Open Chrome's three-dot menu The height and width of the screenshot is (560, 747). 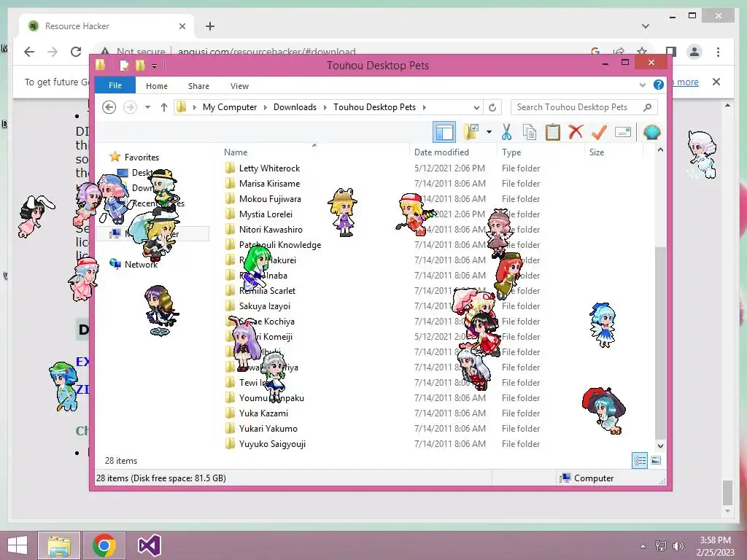[718, 52]
